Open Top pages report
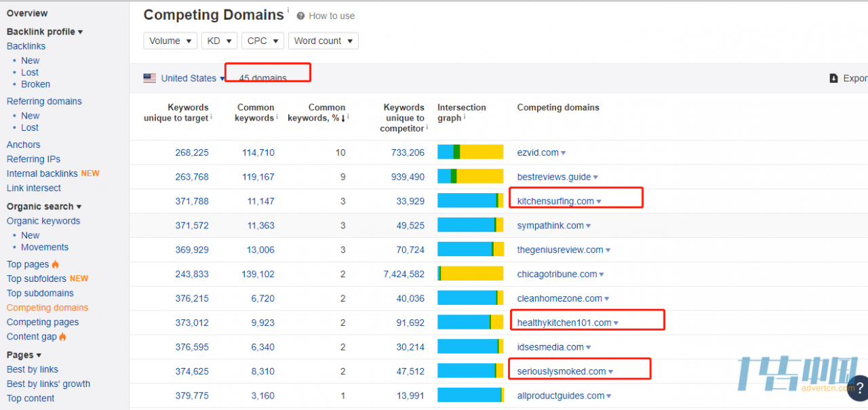This screenshot has height=410, width=868. point(28,264)
